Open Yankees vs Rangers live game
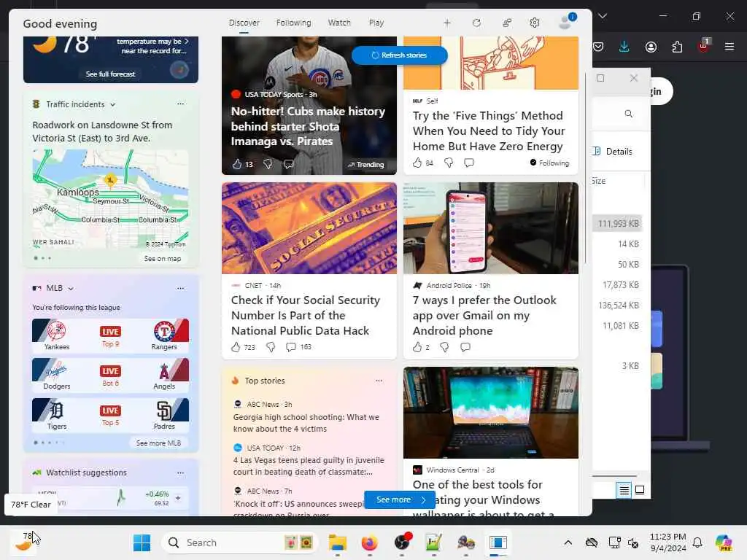Screen dimensions: 747x560 coord(111,335)
